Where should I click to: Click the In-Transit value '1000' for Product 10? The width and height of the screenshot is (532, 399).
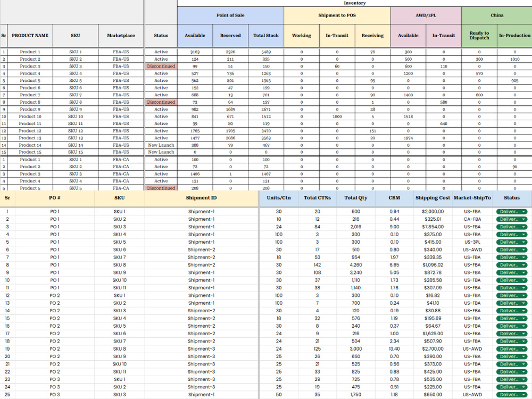(x=337, y=117)
